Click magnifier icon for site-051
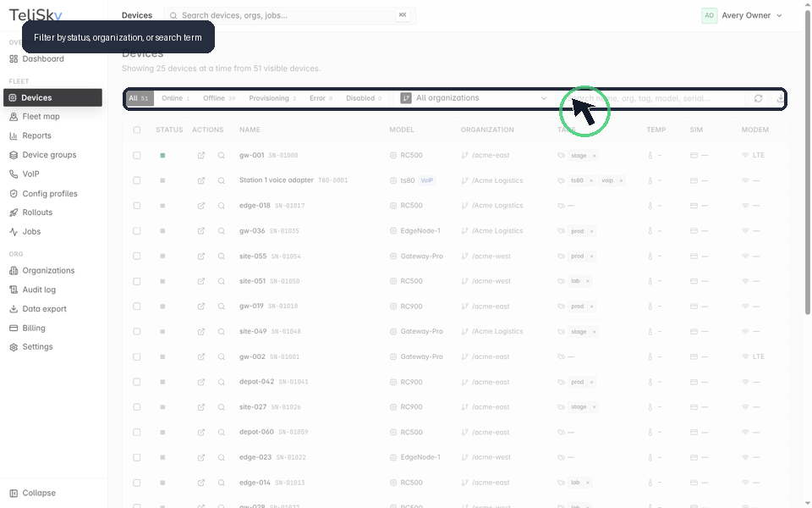The image size is (812, 508). 221,281
